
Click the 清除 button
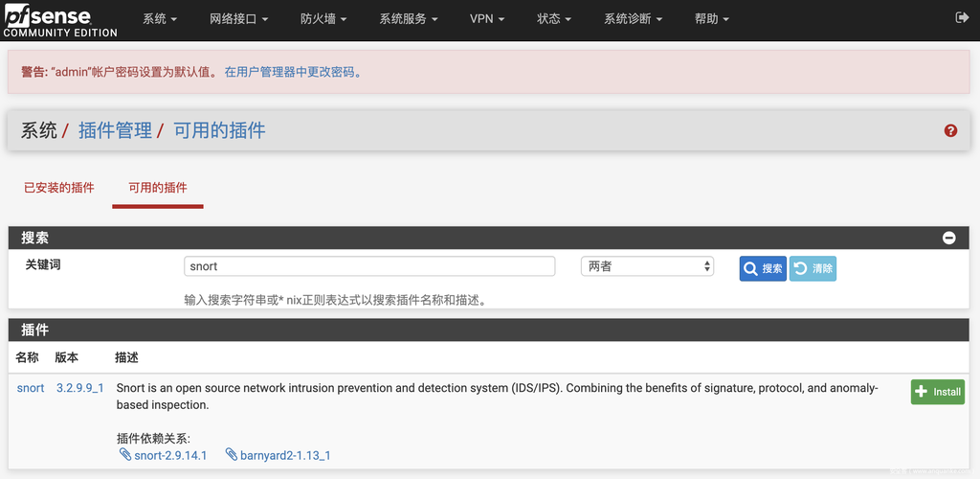coord(813,269)
